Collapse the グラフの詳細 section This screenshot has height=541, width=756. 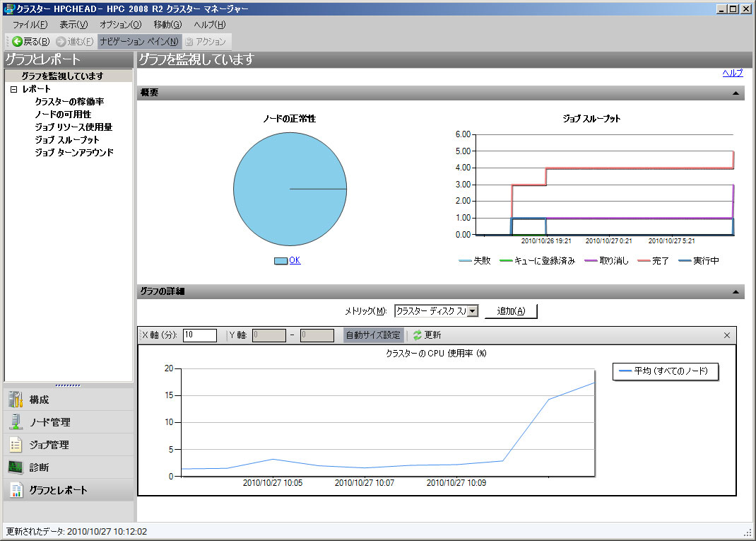pos(736,291)
